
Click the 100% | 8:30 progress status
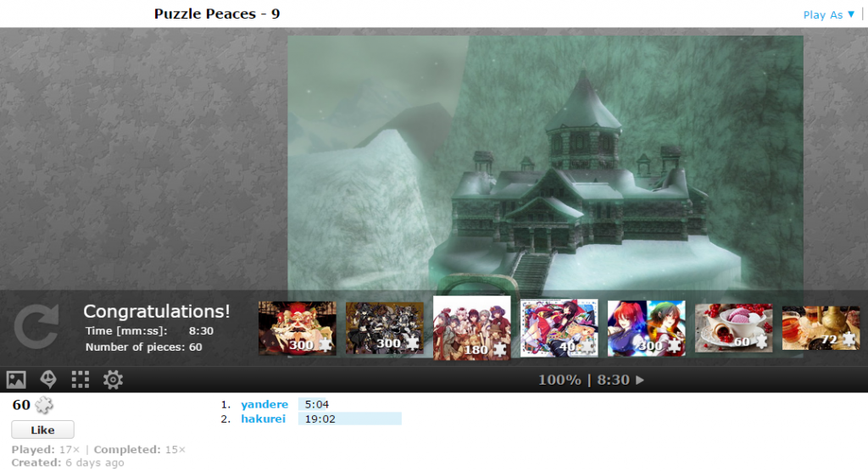click(584, 380)
